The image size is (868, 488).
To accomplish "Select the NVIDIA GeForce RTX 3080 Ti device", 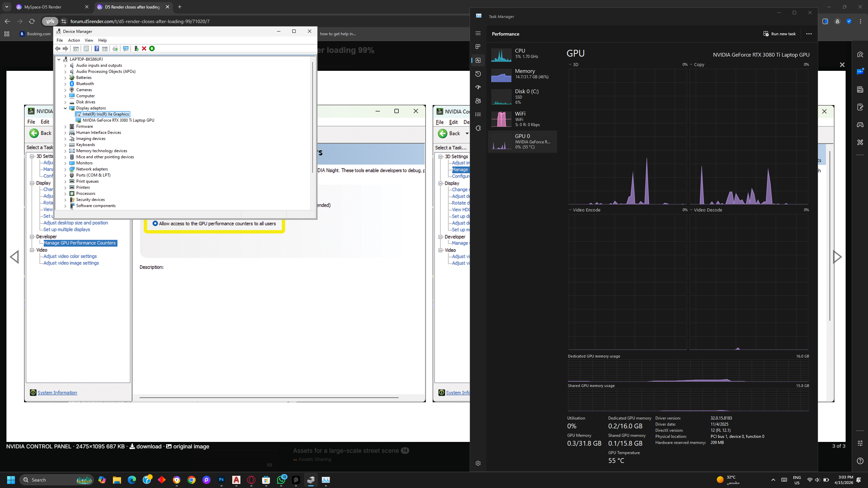I will [118, 120].
